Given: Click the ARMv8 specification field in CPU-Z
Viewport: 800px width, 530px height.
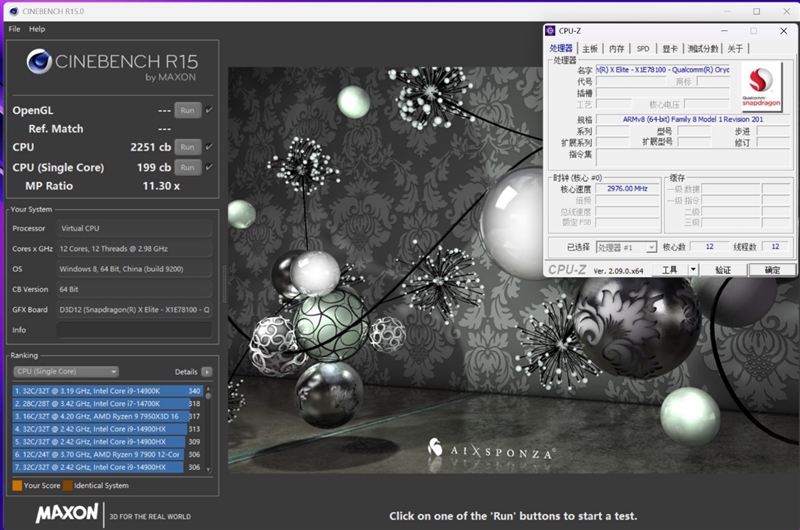Looking at the screenshot, I should 692,119.
